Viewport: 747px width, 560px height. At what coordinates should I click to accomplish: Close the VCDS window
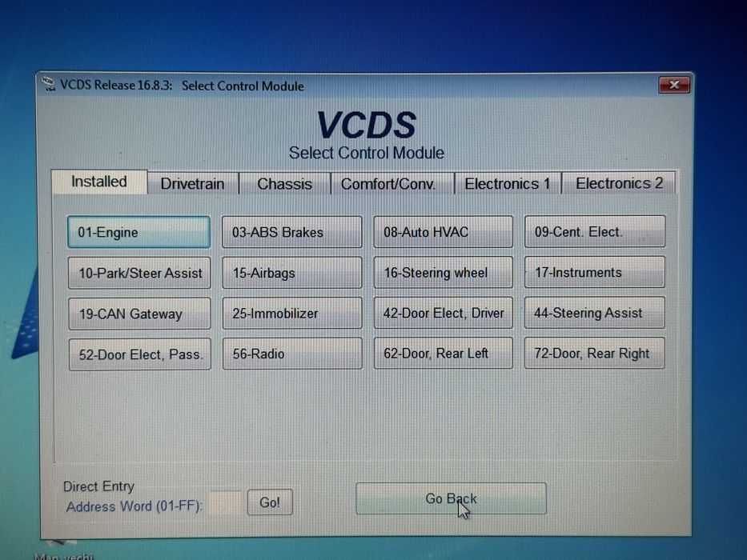(x=674, y=85)
